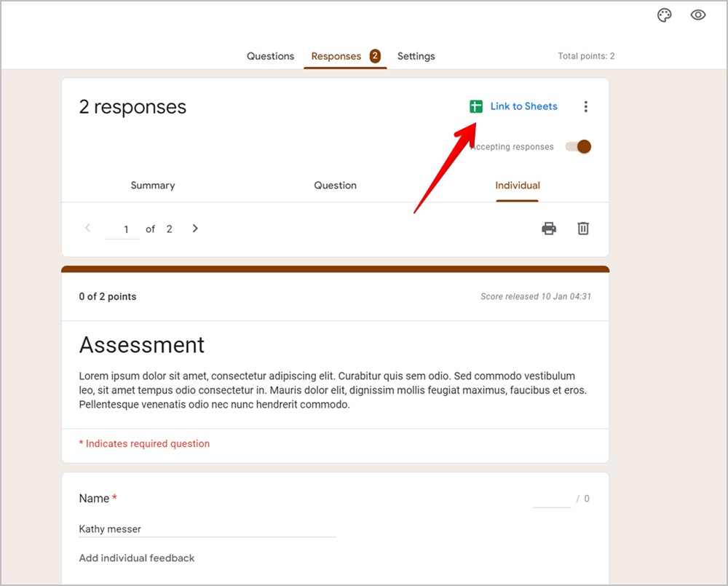Click the Link to Sheets link
728x586 pixels.
(x=523, y=106)
